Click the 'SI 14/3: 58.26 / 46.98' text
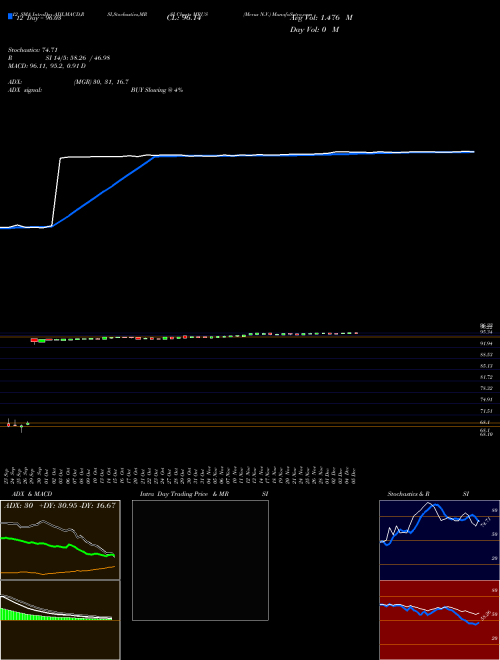 78,58
